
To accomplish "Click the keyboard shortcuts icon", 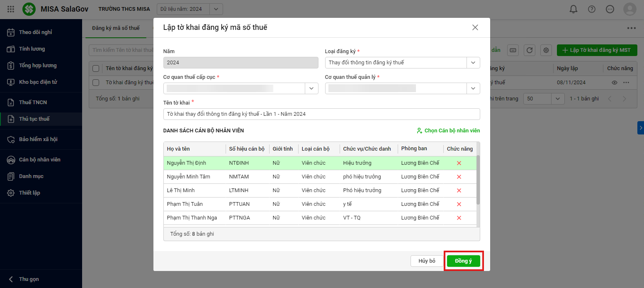I will (x=513, y=50).
